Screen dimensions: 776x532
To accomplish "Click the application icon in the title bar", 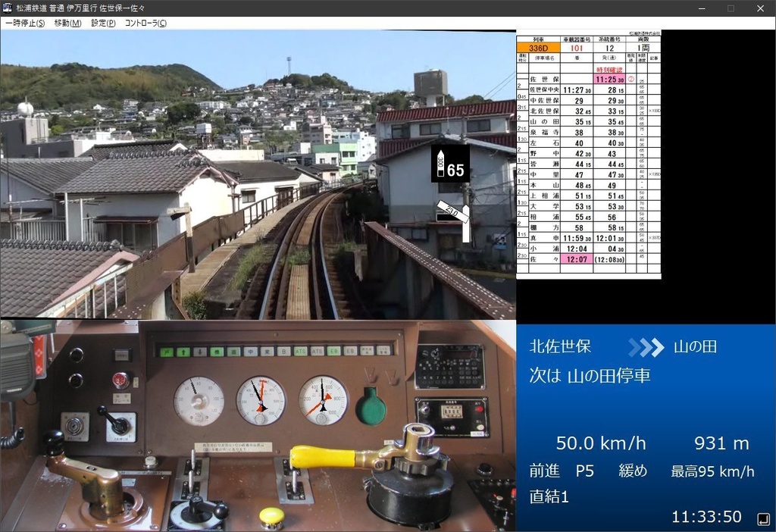I will 8,8.
